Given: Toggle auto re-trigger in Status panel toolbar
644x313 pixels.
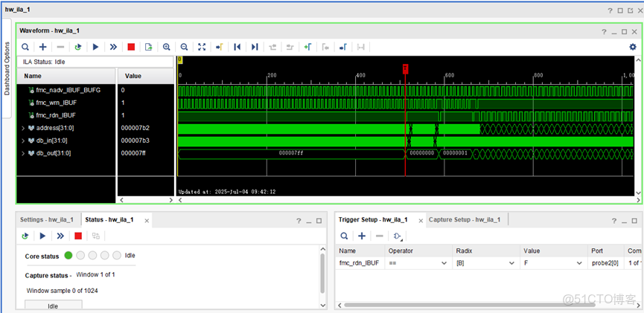Looking at the screenshot, I should click(x=25, y=236).
